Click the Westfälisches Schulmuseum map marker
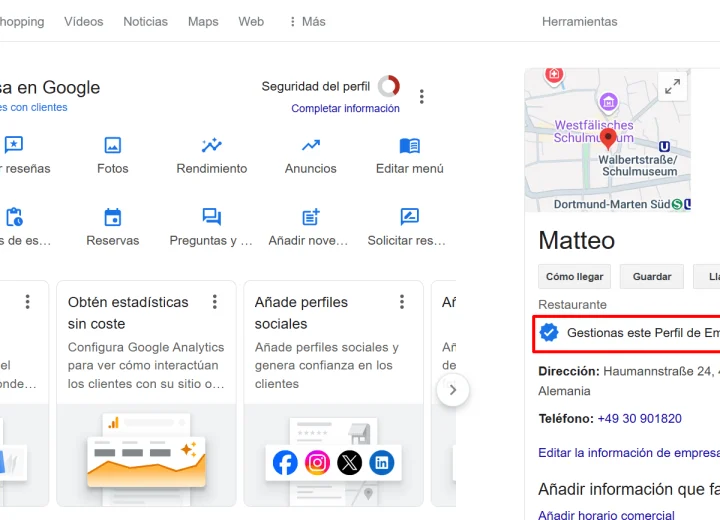The image size is (720, 520). (608, 102)
